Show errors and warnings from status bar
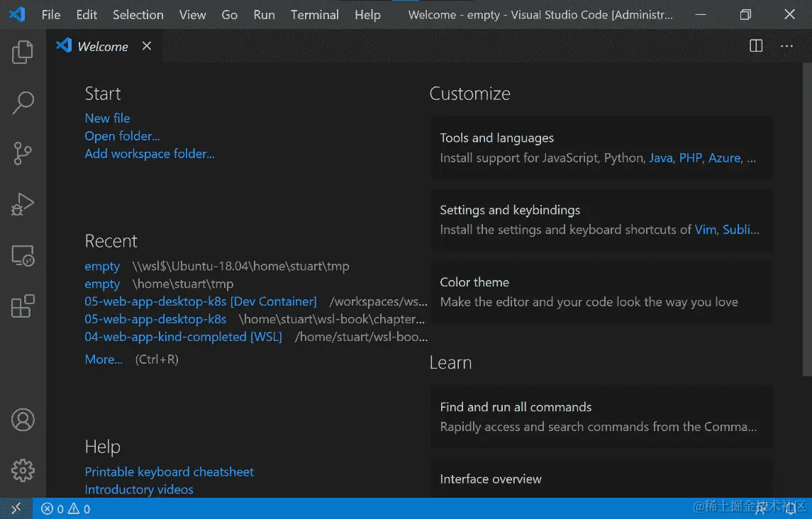This screenshot has width=812, height=519. pyautogui.click(x=65, y=508)
